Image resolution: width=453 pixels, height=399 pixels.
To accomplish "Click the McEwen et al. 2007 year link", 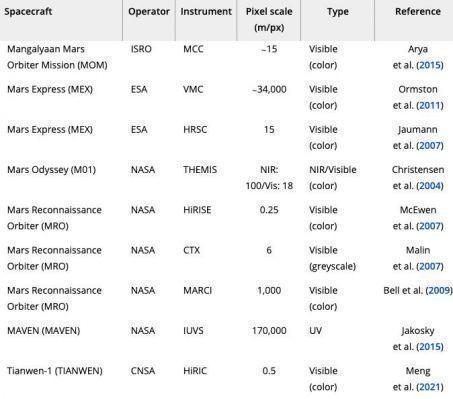I will (430, 226).
